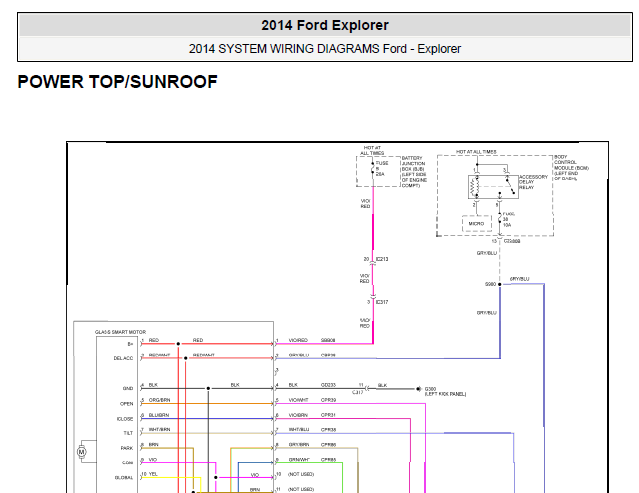Click the 'ORG/BRN' wire color label
This screenshot has height=493, width=639.
tap(159, 400)
